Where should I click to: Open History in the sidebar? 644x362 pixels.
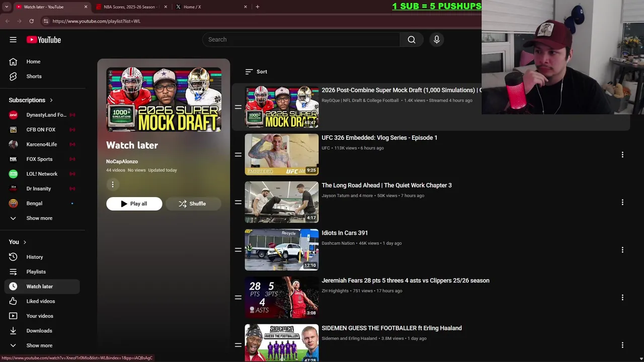tap(42, 257)
